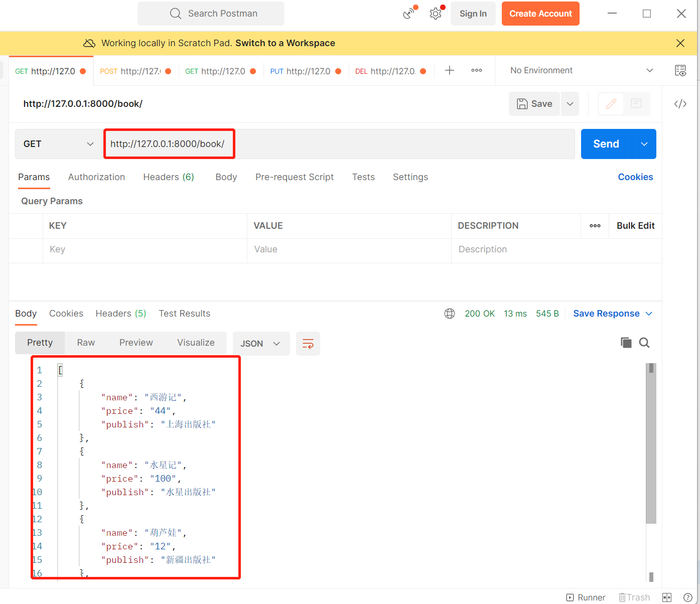Switch to the POST request tab
Screen dimensions: 700x604
[x=135, y=71]
